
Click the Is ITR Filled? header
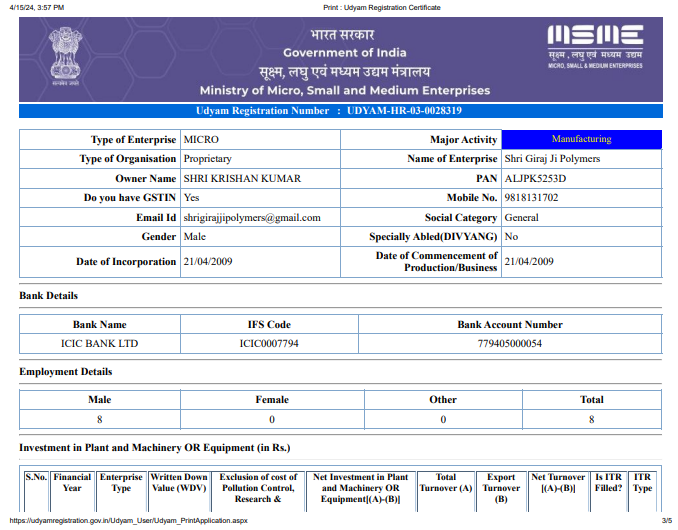(x=608, y=482)
